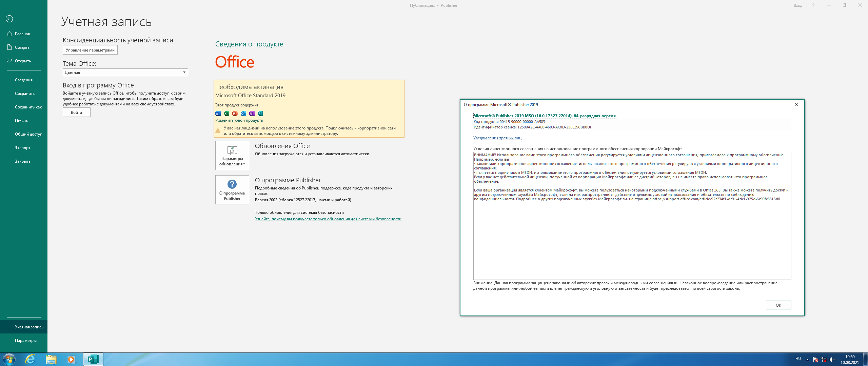
Task: Choose Сохранить как in the sidebar
Action: pos(28,107)
